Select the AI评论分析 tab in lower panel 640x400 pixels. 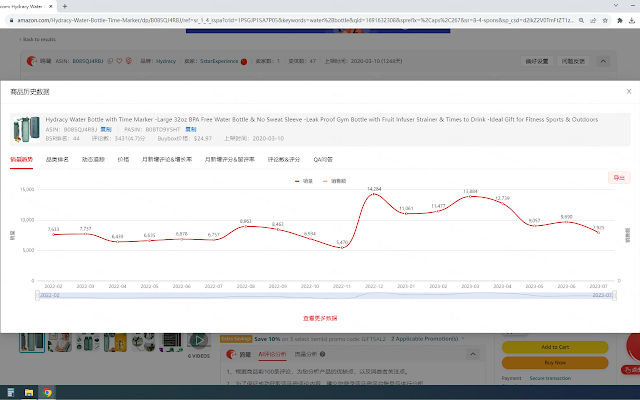click(x=272, y=354)
